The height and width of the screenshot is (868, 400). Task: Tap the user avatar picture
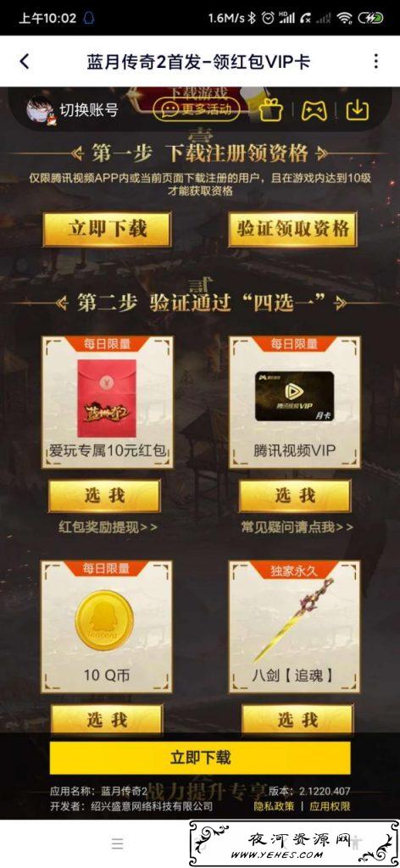40,110
